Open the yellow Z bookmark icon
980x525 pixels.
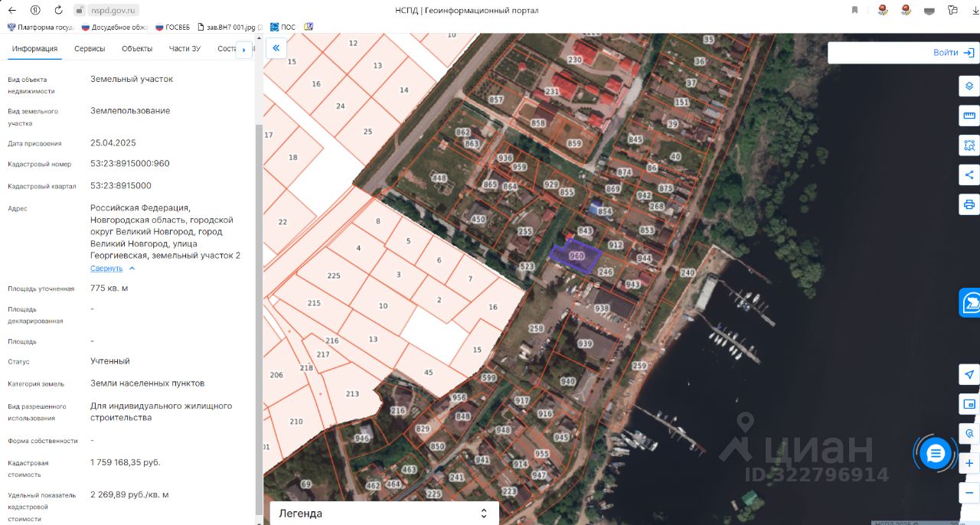click(309, 27)
